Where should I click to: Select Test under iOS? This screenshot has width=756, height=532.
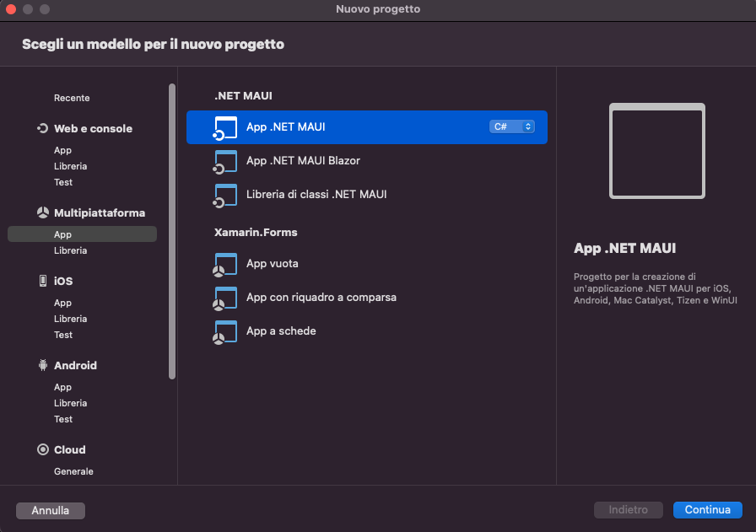(x=63, y=335)
